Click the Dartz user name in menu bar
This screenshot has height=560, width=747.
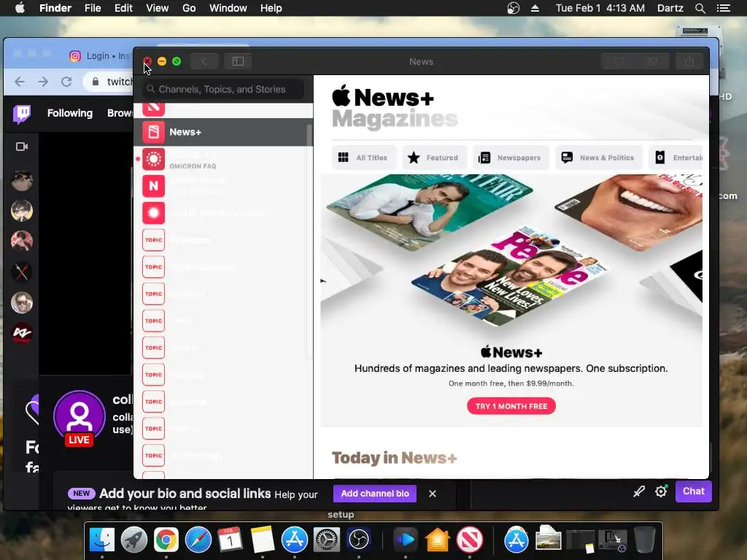[x=670, y=8]
